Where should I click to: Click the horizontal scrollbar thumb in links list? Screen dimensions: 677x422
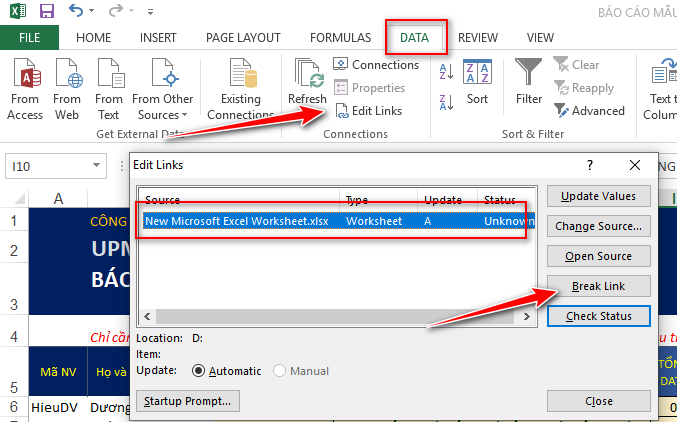pyautogui.click(x=335, y=317)
